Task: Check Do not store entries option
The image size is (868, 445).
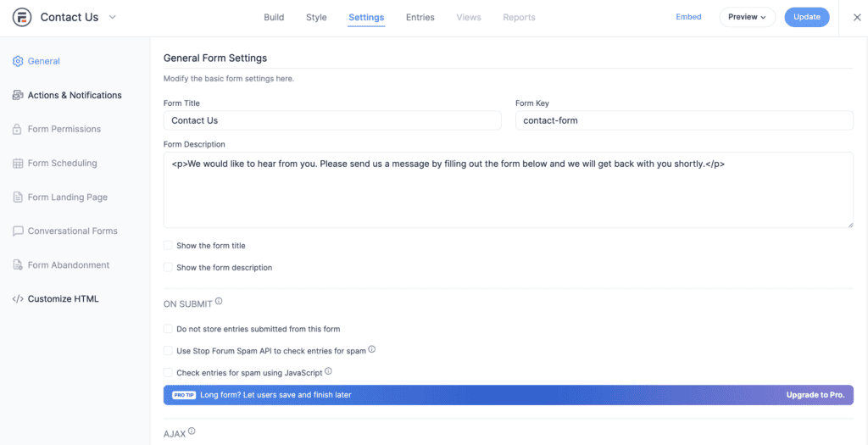Action: [168, 329]
